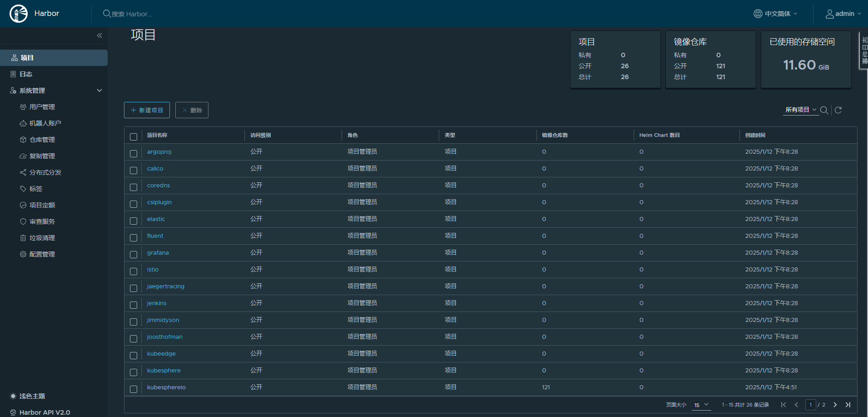Click the Harbor lighthouse logo
Image resolution: width=868 pixels, height=417 pixels.
pos(19,14)
